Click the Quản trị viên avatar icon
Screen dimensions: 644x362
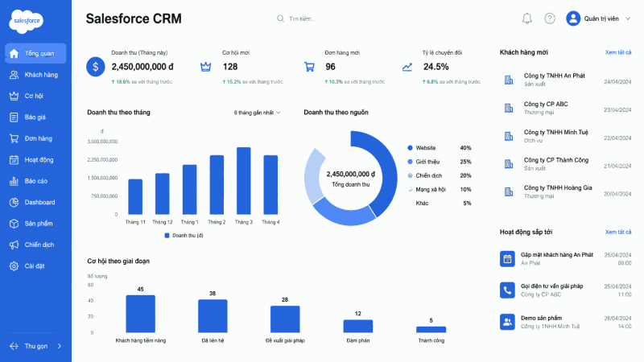point(573,19)
